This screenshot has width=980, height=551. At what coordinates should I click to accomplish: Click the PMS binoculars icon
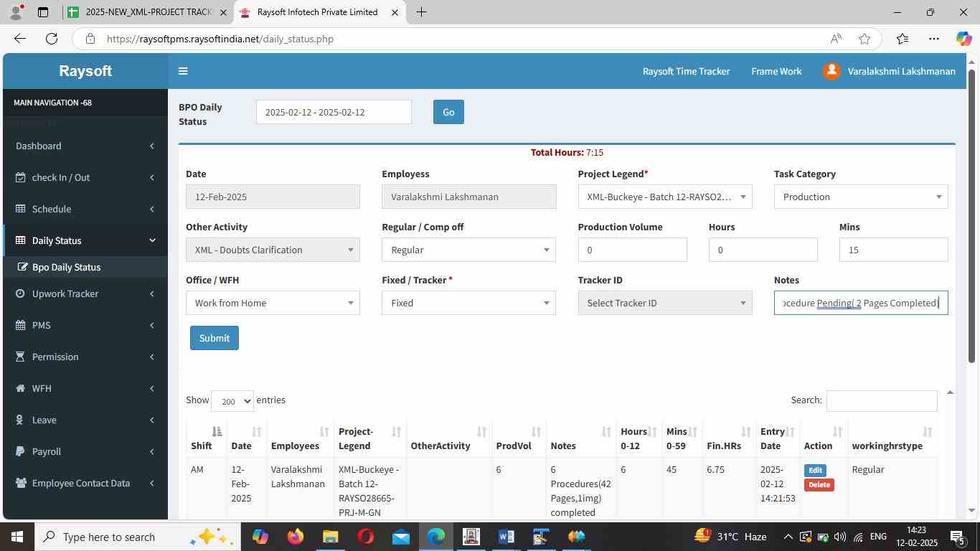[20, 326]
